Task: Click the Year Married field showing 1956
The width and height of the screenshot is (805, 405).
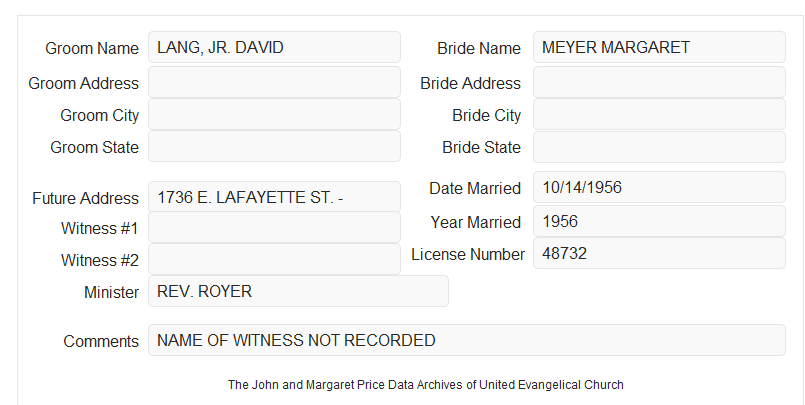Action: 659,221
